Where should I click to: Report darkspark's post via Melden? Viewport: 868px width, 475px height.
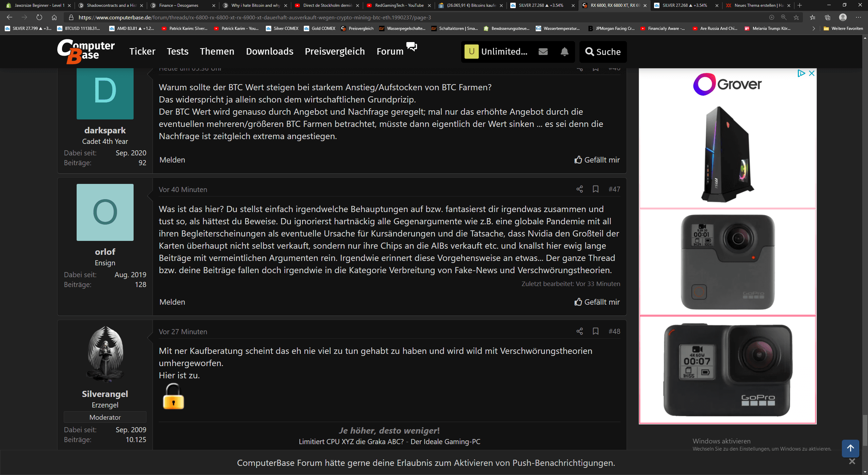(x=172, y=160)
